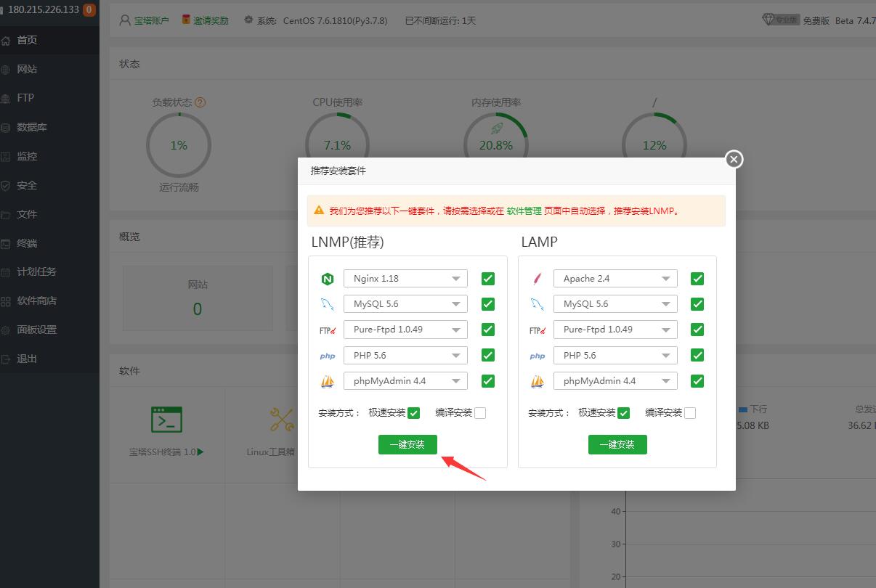The image size is (876, 588).
Task: Click the MySQL dolphin icon in LAMP
Action: tap(538, 304)
